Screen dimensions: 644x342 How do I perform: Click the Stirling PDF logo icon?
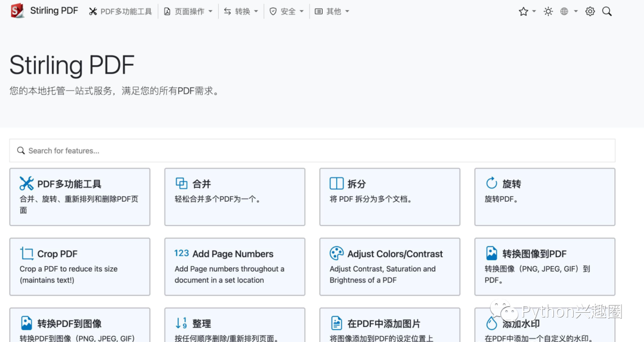[x=17, y=11]
